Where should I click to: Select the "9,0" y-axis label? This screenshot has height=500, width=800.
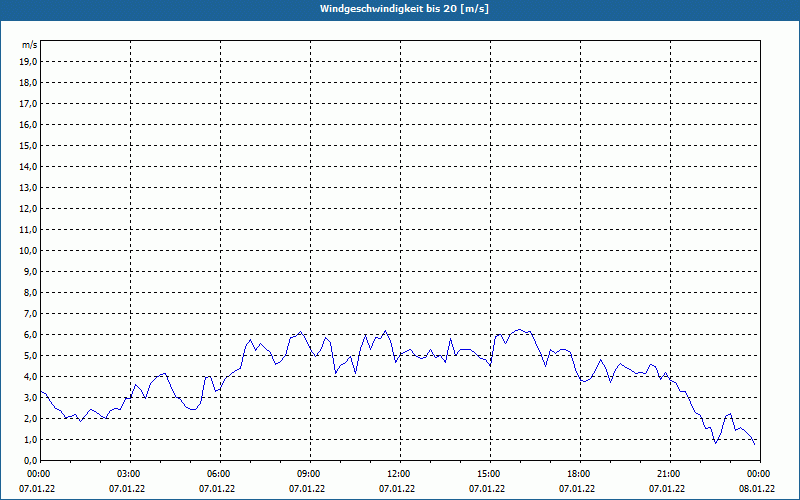click(30, 271)
